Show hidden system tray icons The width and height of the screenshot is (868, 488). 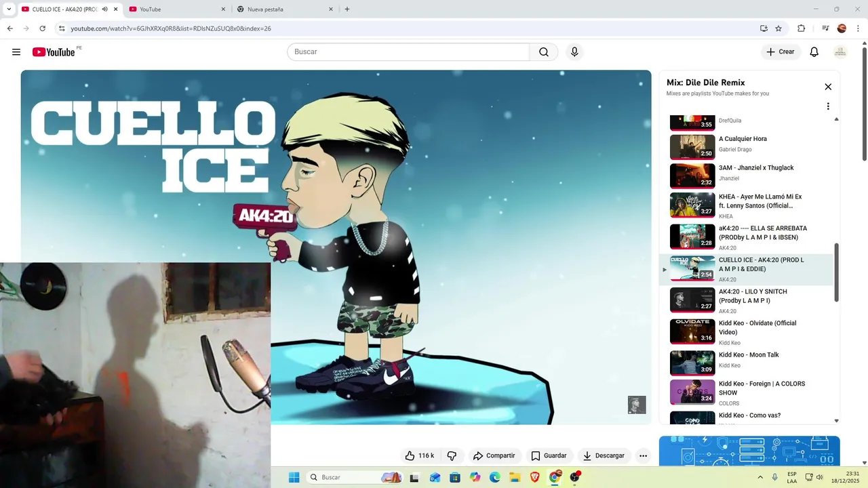[759, 477]
